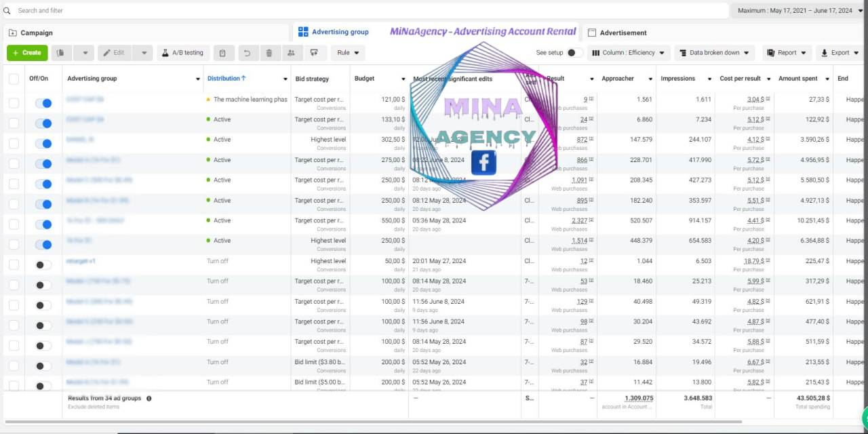Open Budget column header menu arrow
This screenshot has width=868, height=434.
coord(403,79)
